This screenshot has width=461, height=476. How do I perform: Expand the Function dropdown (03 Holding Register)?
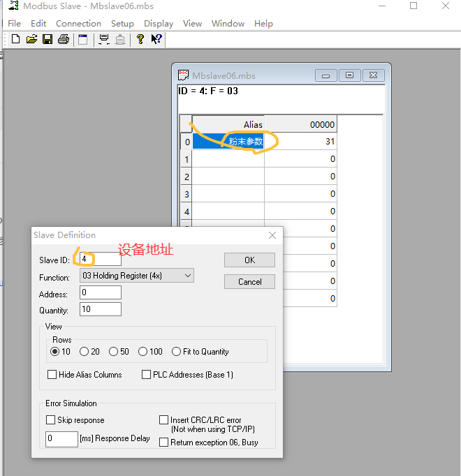point(137,276)
